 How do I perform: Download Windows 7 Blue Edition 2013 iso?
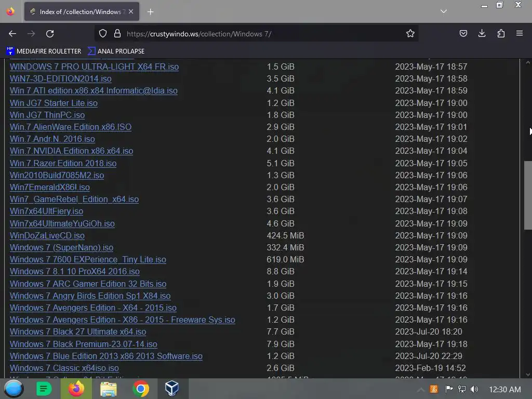106,356
